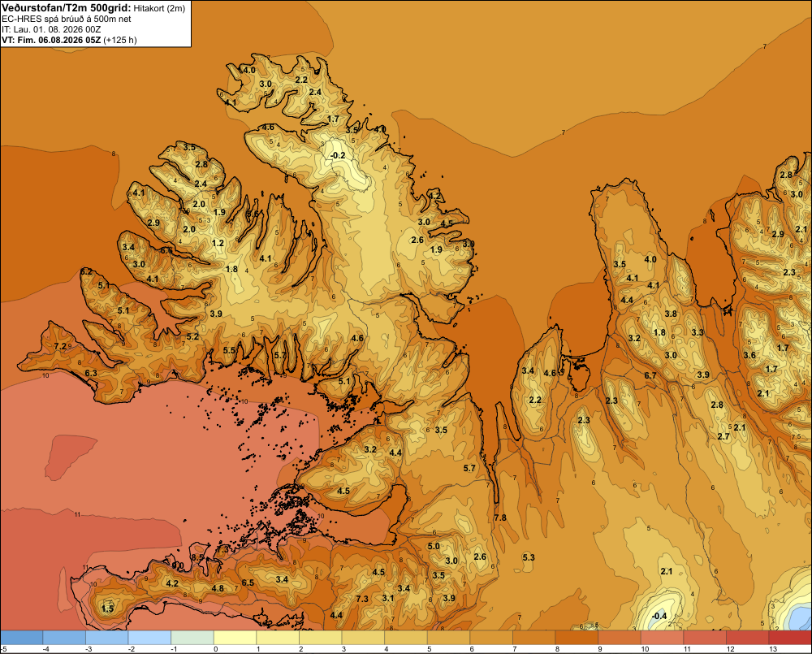The height and width of the screenshot is (654, 812).
Task: Click the EC-HRES model description line
Action: point(67,19)
